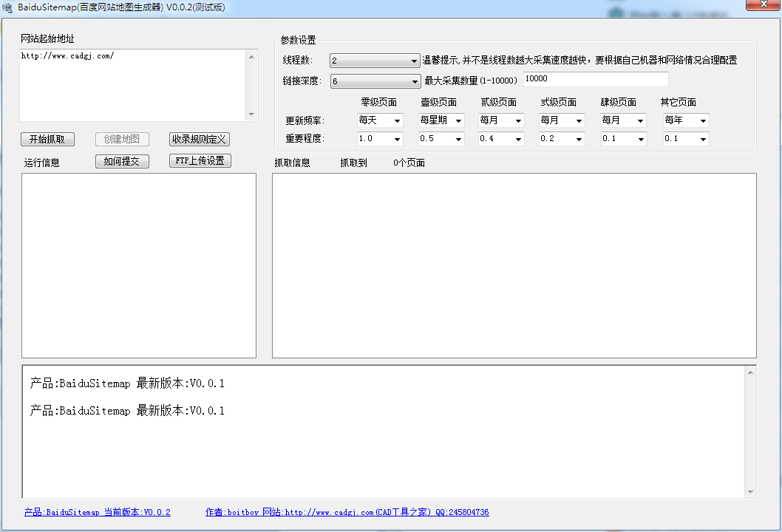Click the BaiduSitemap app icon in title bar
The image size is (782, 532).
7,7
